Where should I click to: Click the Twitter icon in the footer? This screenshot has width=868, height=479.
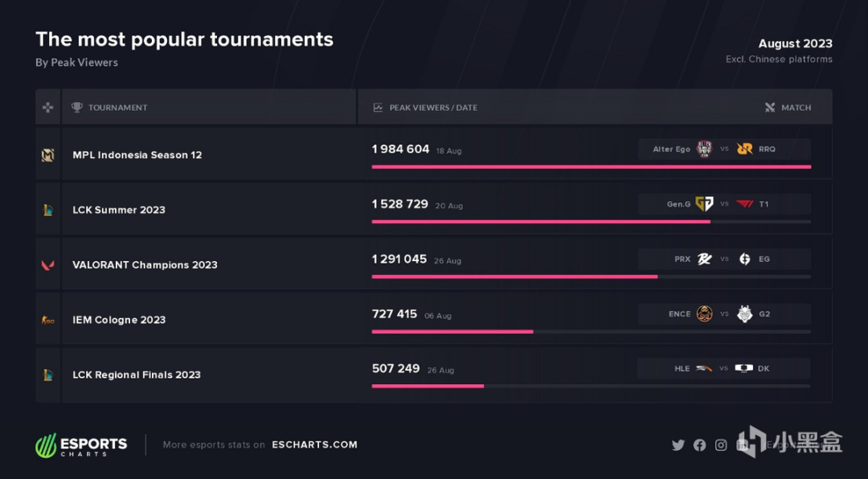(x=678, y=444)
